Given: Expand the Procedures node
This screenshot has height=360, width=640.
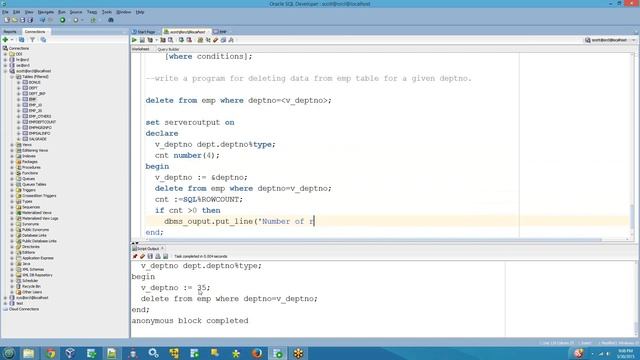Looking at the screenshot, I should 12,167.
